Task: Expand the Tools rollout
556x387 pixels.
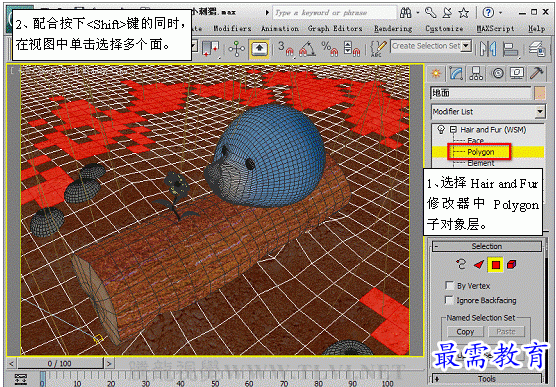Action: (486, 379)
